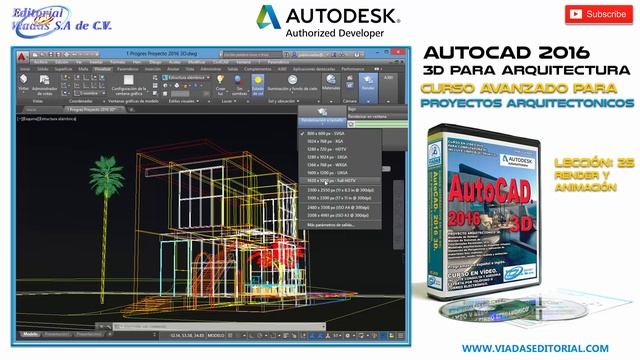
Task: Switch to the Malla ribbon tab
Action: click(x=83, y=69)
